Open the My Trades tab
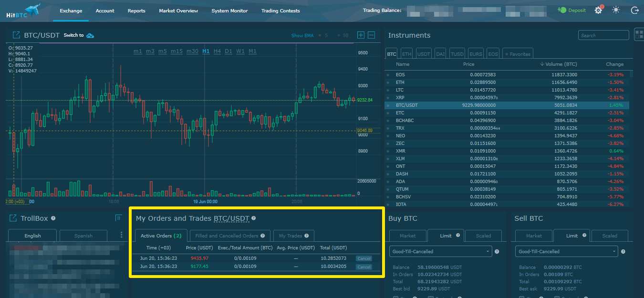Viewport: 644px width, 298px height. 294,236
